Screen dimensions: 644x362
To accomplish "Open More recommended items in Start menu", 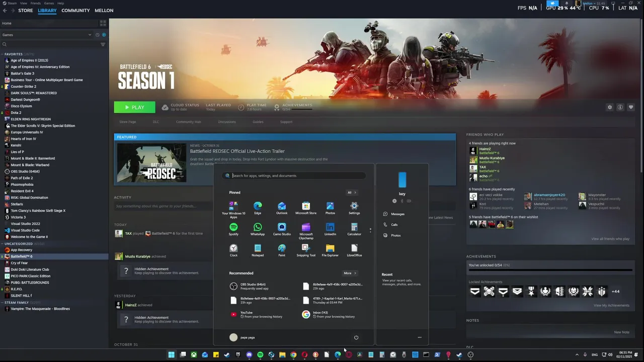I will coord(350,273).
